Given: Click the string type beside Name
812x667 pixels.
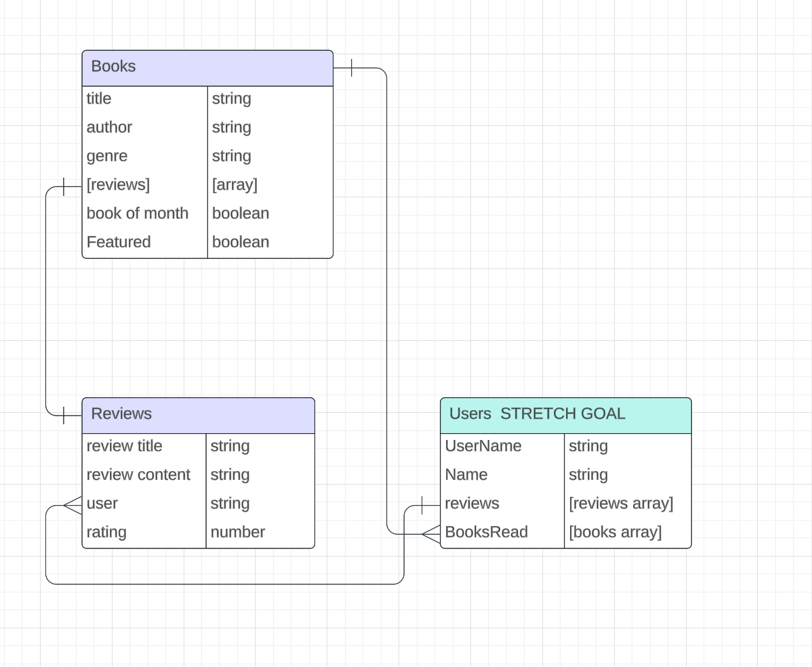Looking at the screenshot, I should pyautogui.click(x=588, y=474).
